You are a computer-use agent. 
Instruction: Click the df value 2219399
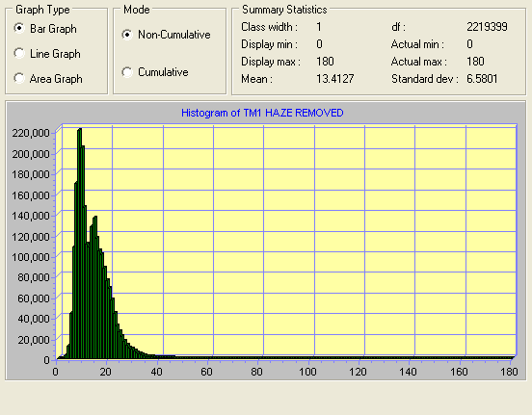click(x=487, y=27)
